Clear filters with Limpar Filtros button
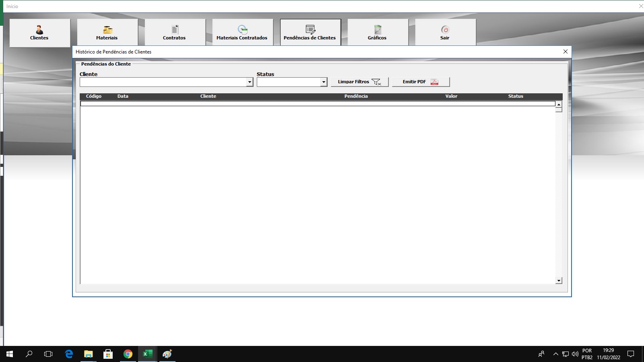644x362 pixels. tap(360, 82)
